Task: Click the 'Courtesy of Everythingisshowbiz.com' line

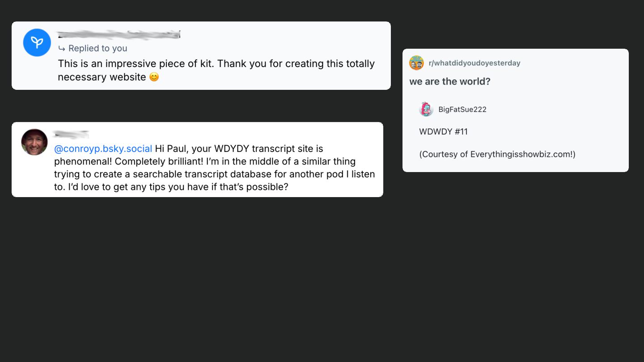Action: (497, 154)
